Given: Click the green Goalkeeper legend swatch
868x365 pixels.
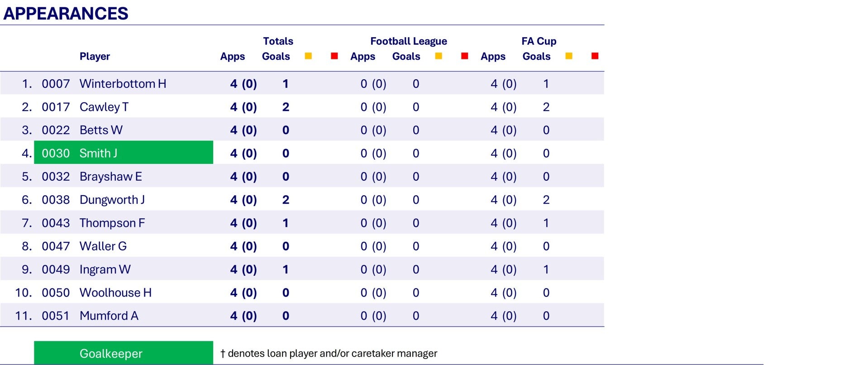Looking at the screenshot, I should [123, 353].
